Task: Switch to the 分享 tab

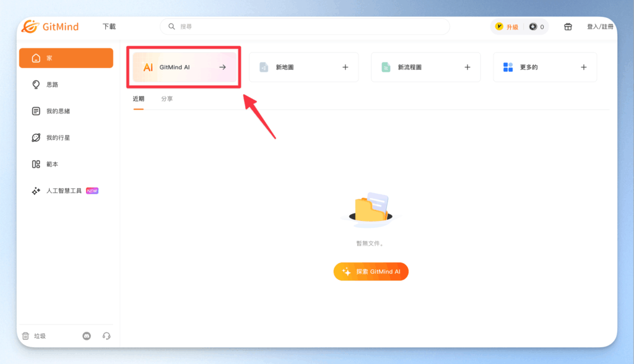Action: [x=166, y=98]
